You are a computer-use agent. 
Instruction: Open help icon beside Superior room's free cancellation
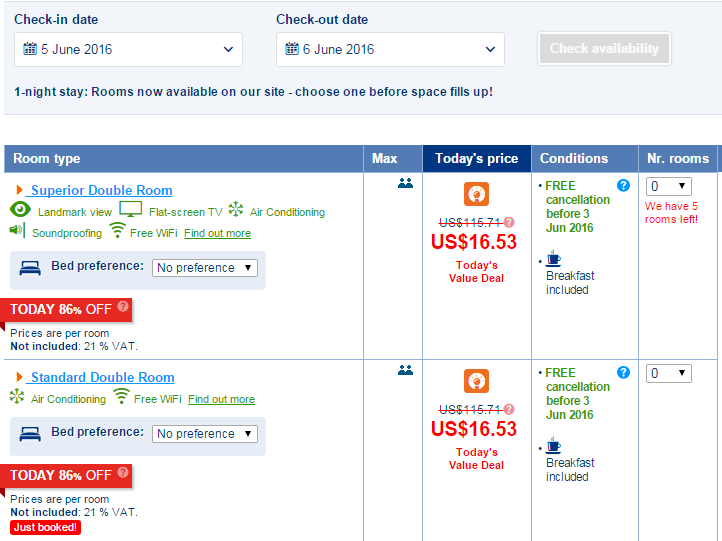pyautogui.click(x=623, y=186)
